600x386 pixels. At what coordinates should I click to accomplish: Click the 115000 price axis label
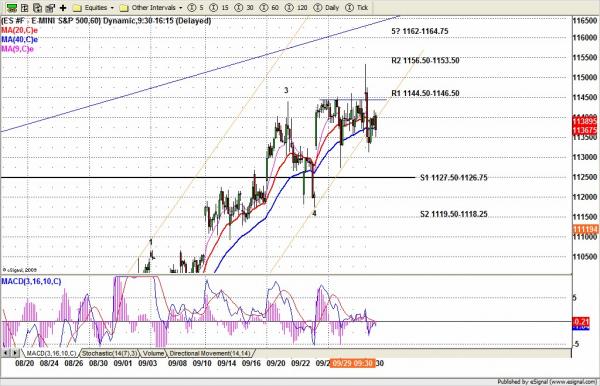[x=585, y=77]
